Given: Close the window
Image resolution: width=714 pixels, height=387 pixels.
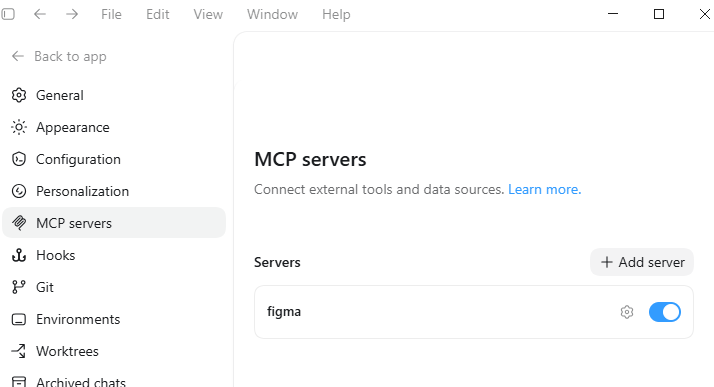Looking at the screenshot, I should coord(704,14).
